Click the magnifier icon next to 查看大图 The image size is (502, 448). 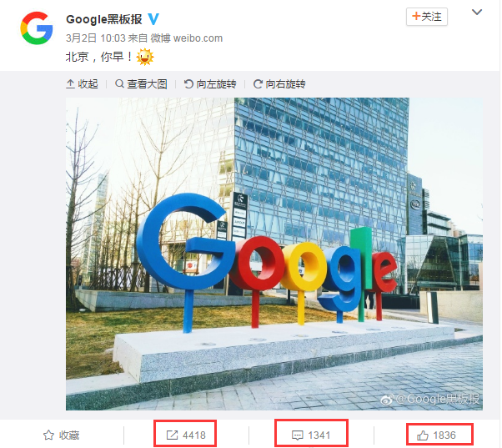[119, 84]
